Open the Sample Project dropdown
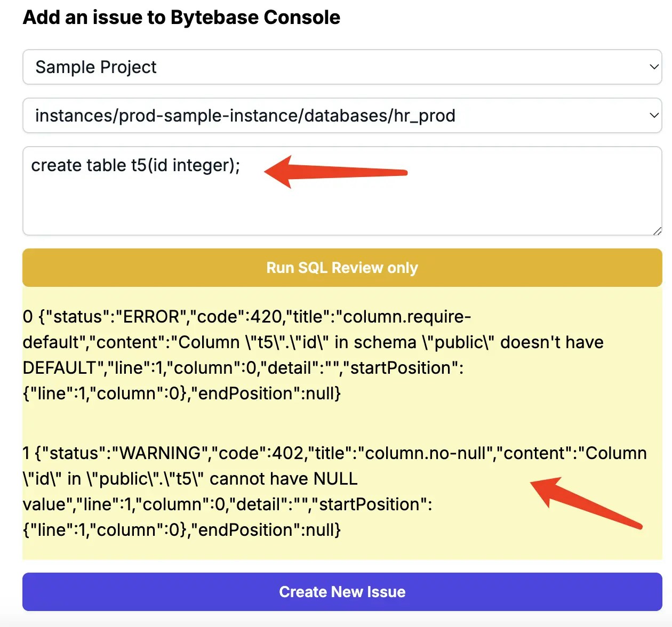The width and height of the screenshot is (672, 627). pyautogui.click(x=342, y=67)
